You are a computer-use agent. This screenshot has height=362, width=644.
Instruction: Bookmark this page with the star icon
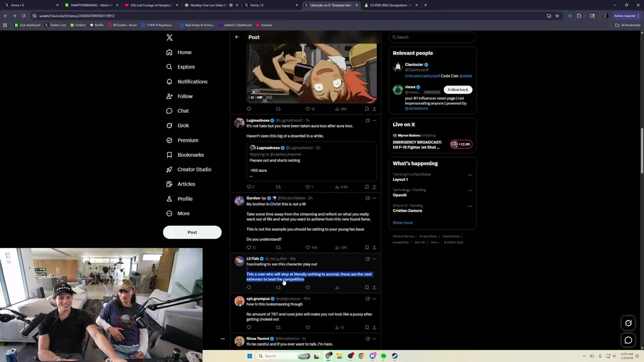coord(557,16)
